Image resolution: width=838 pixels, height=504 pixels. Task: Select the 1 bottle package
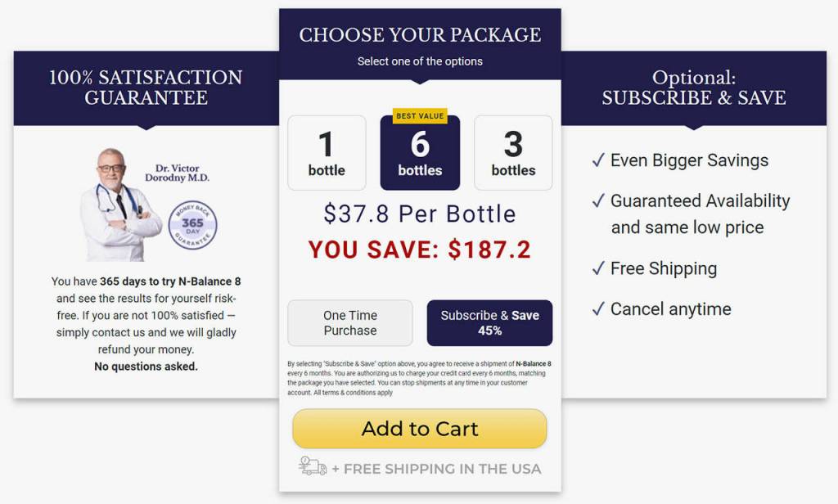(327, 153)
